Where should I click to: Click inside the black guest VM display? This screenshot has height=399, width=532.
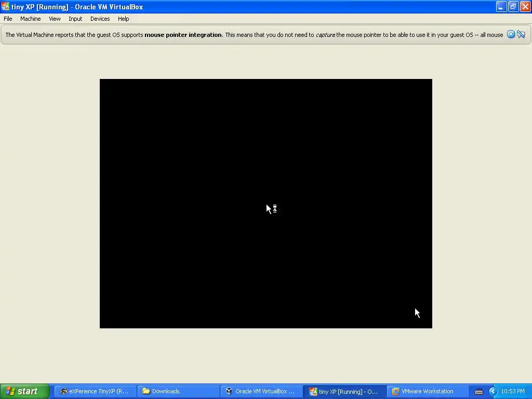265,204
